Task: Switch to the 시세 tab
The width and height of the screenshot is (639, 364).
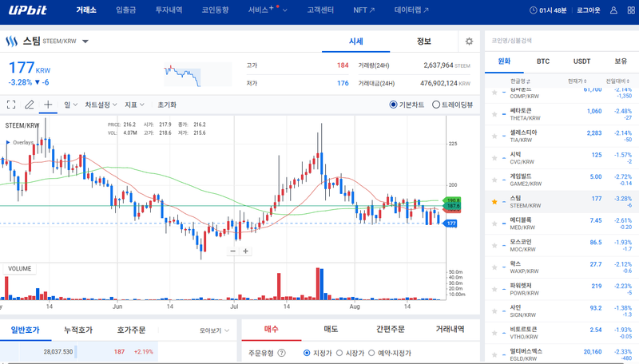Action: [355, 42]
